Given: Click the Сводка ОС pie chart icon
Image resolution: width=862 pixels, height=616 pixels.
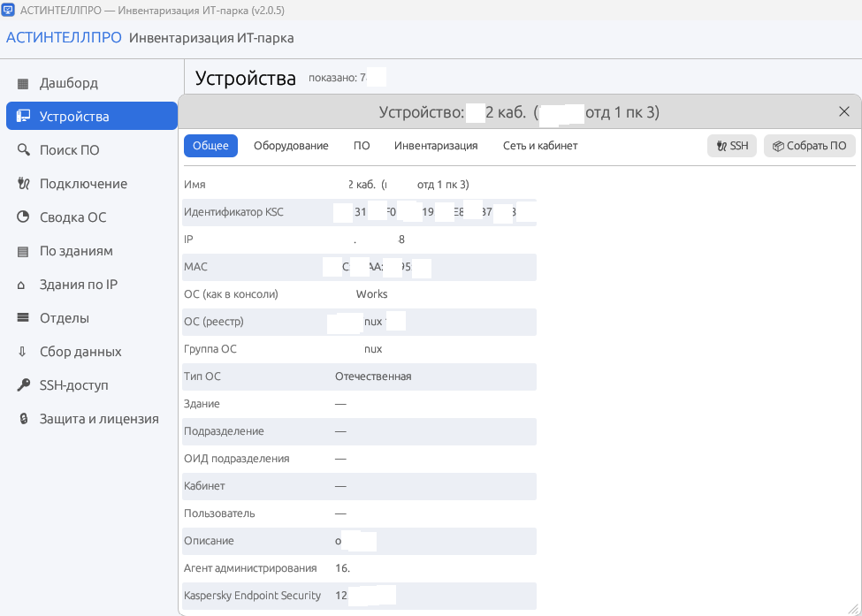Looking at the screenshot, I should point(22,217).
